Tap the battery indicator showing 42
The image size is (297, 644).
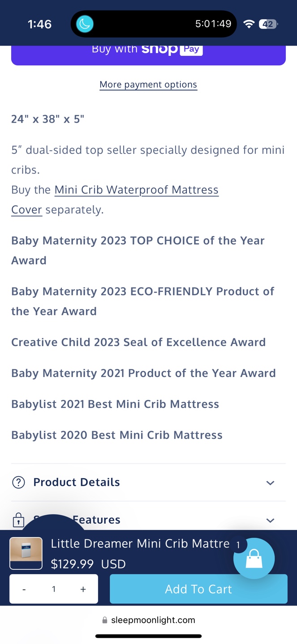click(x=268, y=24)
